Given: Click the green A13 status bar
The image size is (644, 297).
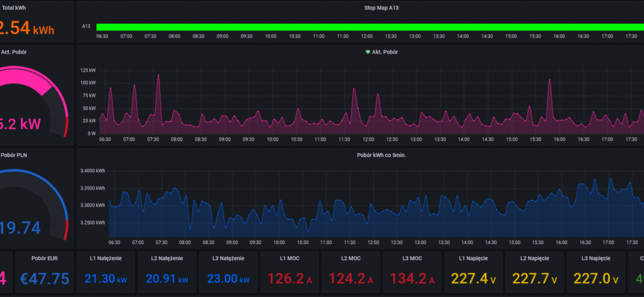Looking at the screenshot, I should pyautogui.click(x=369, y=27).
